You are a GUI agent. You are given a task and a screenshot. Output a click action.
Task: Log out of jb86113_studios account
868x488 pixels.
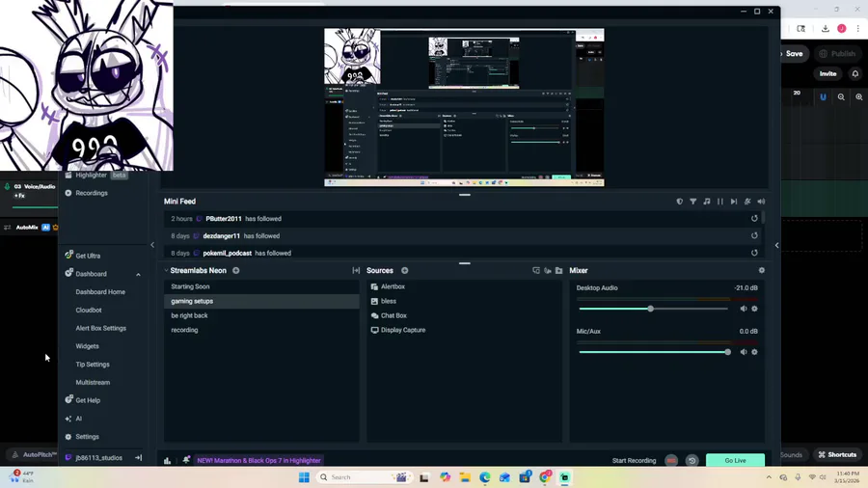(x=138, y=457)
